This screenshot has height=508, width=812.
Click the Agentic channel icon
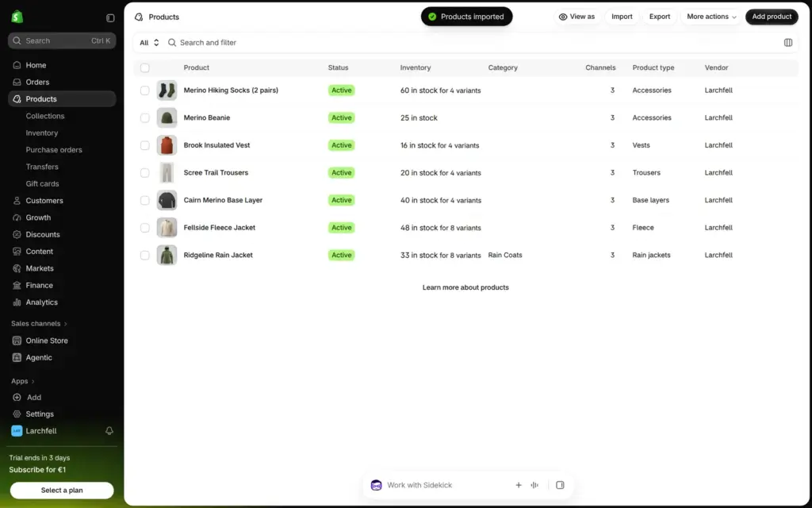(17, 358)
